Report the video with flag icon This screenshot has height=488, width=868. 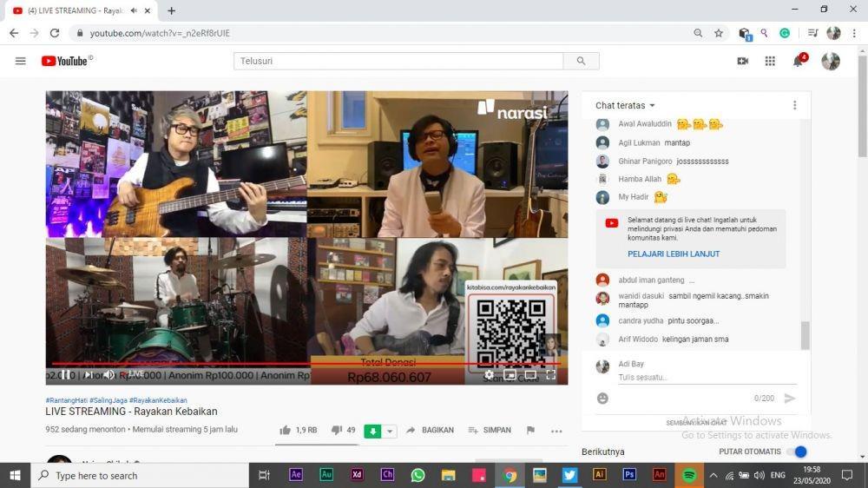[x=530, y=430]
